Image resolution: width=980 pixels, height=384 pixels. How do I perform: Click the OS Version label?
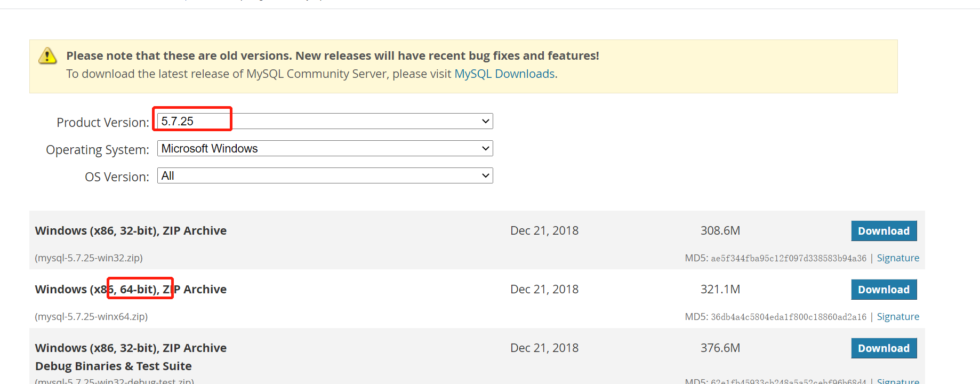(117, 177)
